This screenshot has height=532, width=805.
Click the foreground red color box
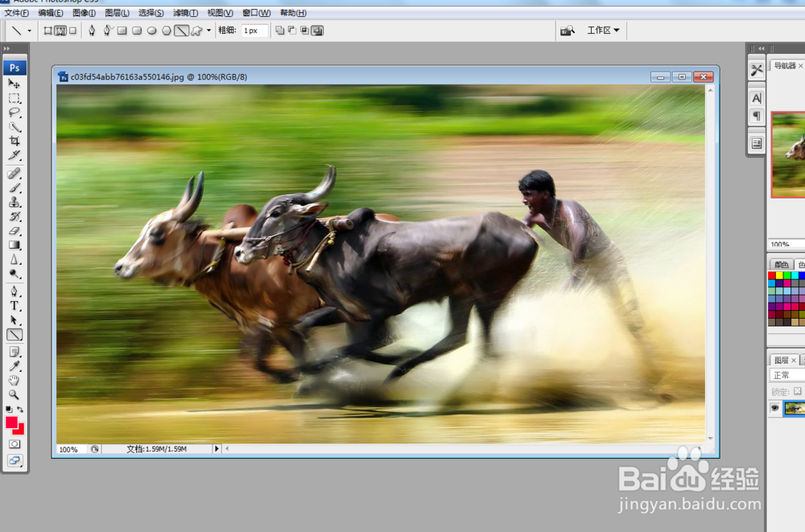[12, 423]
